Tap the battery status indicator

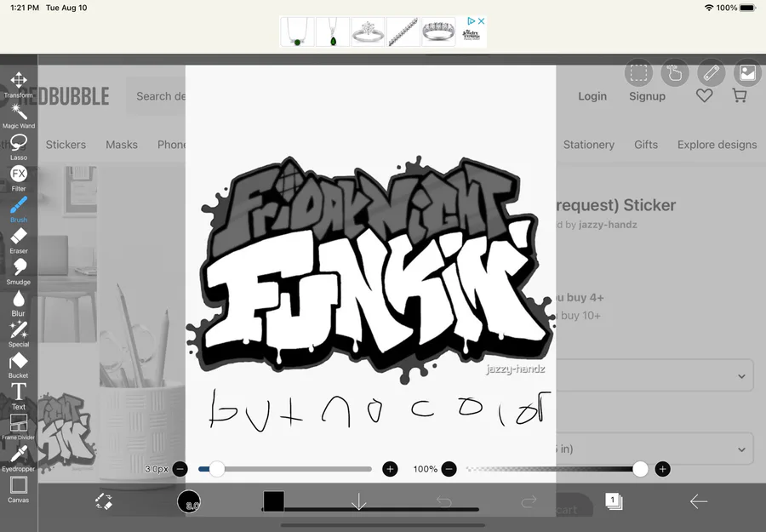(x=747, y=8)
